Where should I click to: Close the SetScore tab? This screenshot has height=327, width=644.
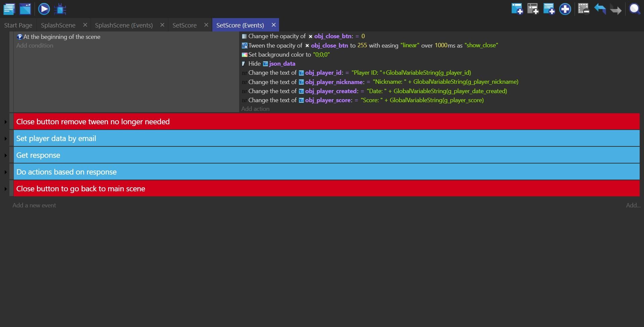tap(206, 25)
